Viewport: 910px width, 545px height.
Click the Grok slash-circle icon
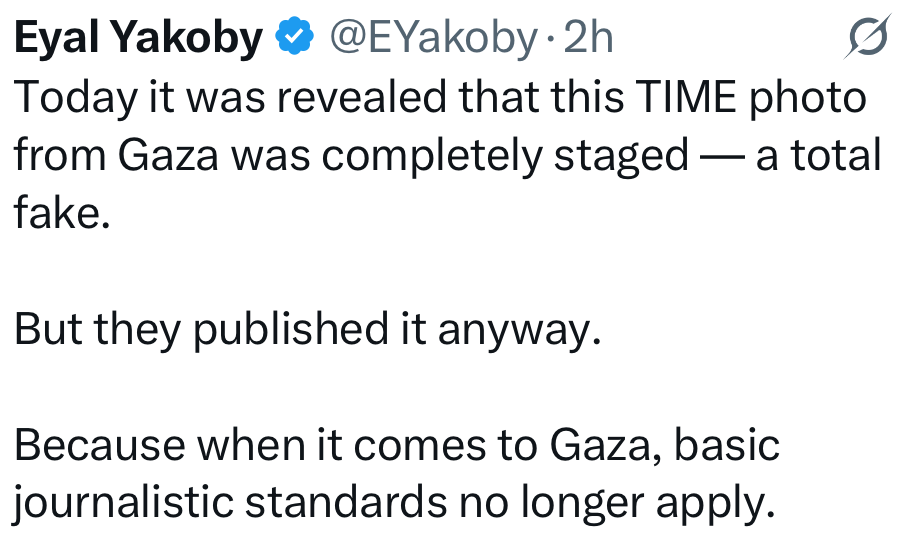click(x=867, y=39)
